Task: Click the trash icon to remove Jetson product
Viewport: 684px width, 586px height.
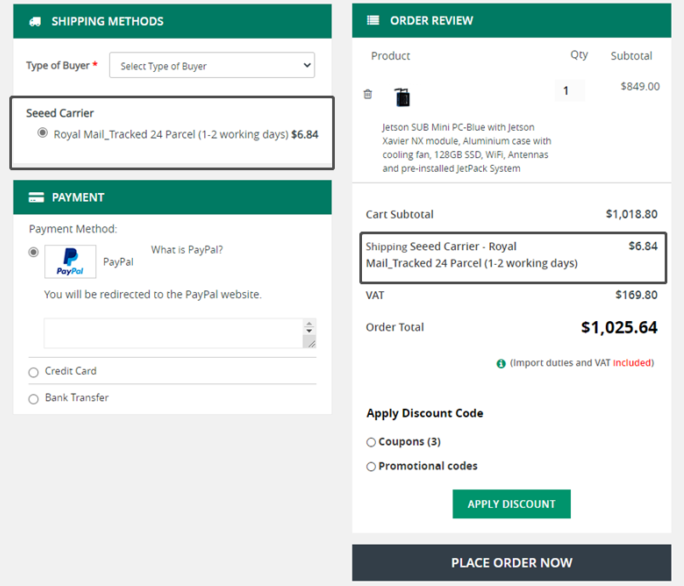Action: tap(368, 94)
